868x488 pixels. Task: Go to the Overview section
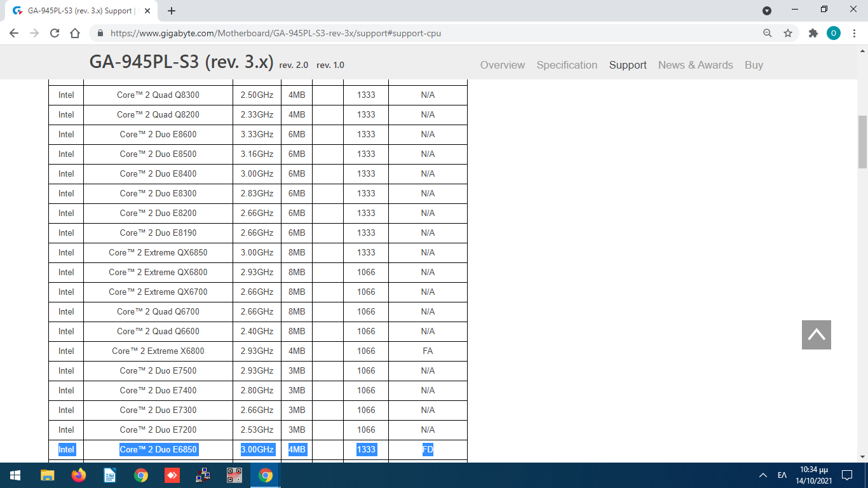[503, 65]
